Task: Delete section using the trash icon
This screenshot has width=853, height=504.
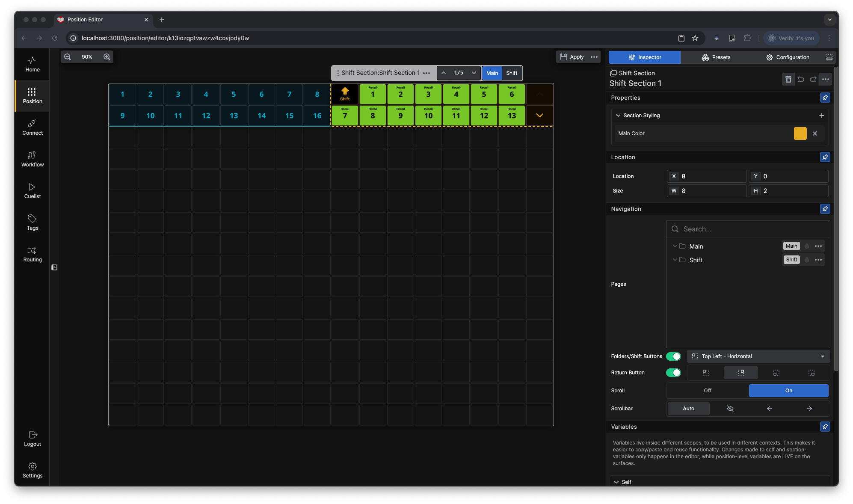Action: [x=788, y=79]
